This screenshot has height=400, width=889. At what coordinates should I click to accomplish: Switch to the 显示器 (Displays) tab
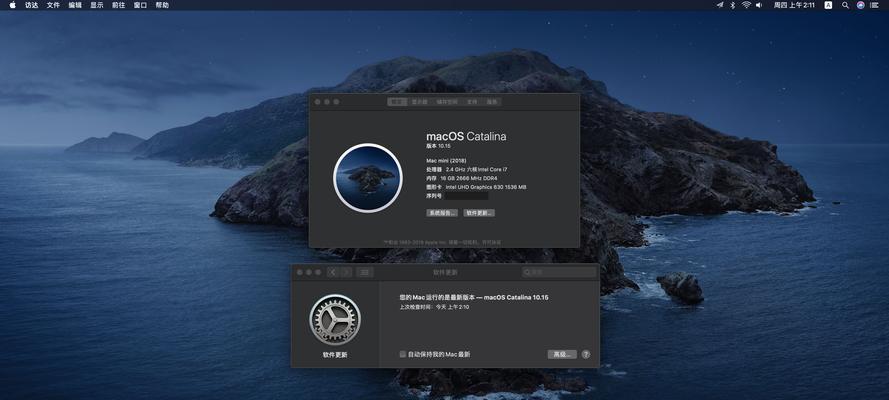click(x=419, y=102)
